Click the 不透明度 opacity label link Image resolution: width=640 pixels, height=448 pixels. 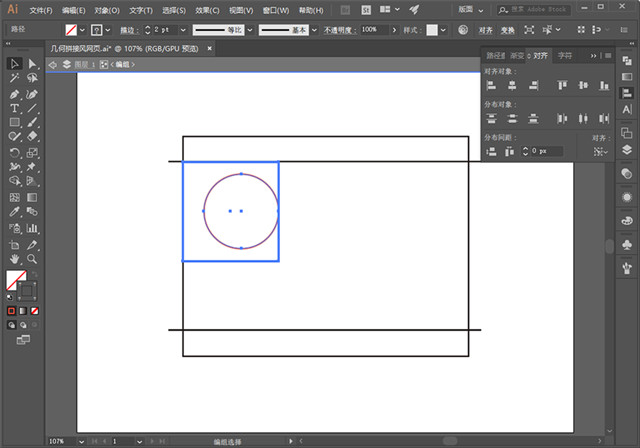339,31
